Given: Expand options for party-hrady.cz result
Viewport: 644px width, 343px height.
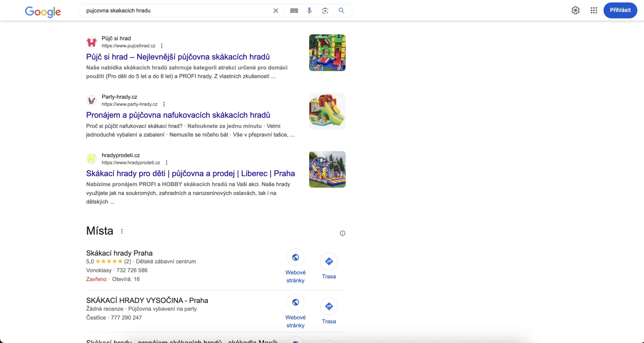Looking at the screenshot, I should tap(164, 104).
